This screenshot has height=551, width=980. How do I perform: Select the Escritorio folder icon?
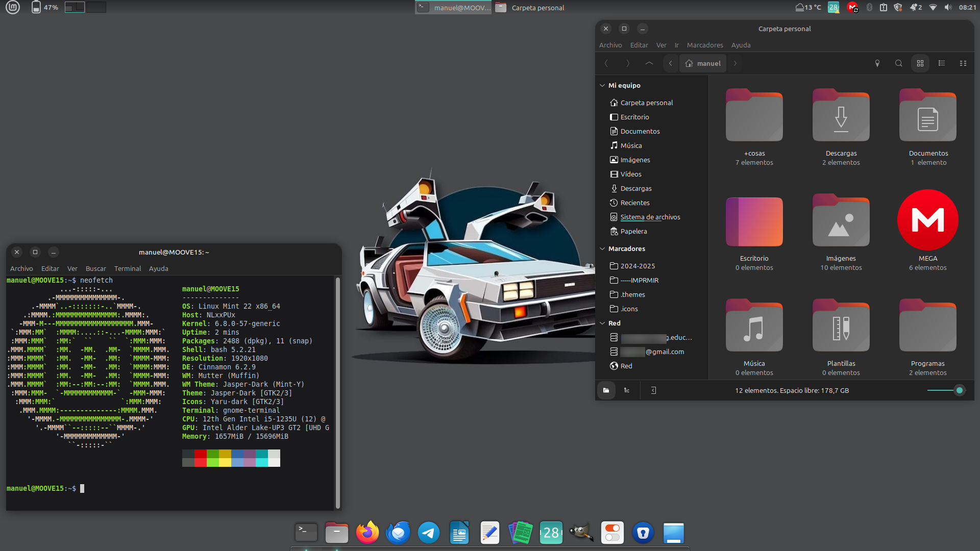(754, 221)
